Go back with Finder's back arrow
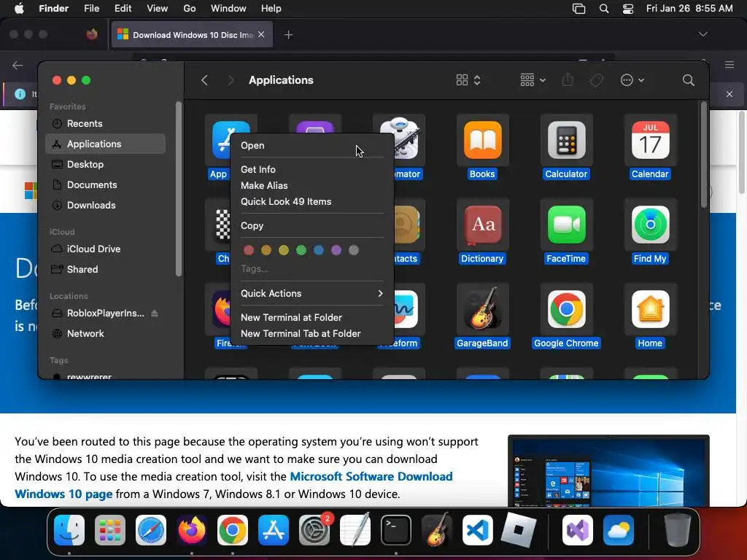The image size is (747, 560). [205, 80]
